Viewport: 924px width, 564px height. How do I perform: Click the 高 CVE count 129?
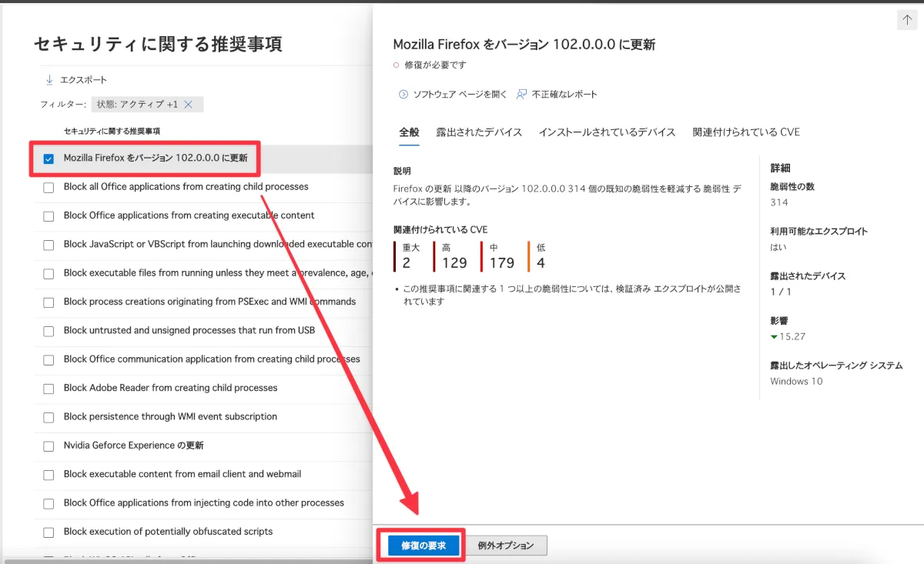pyautogui.click(x=454, y=263)
